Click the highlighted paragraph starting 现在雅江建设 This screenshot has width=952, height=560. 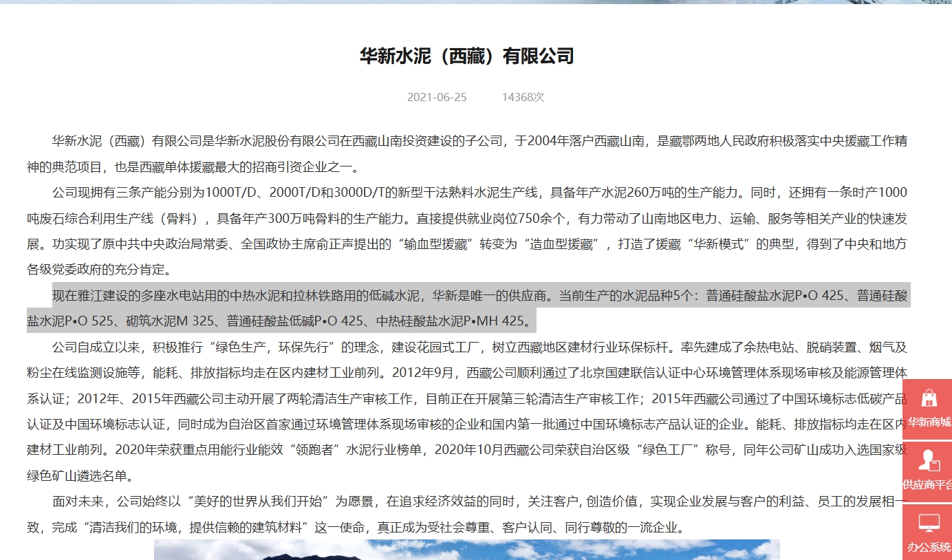(x=468, y=308)
